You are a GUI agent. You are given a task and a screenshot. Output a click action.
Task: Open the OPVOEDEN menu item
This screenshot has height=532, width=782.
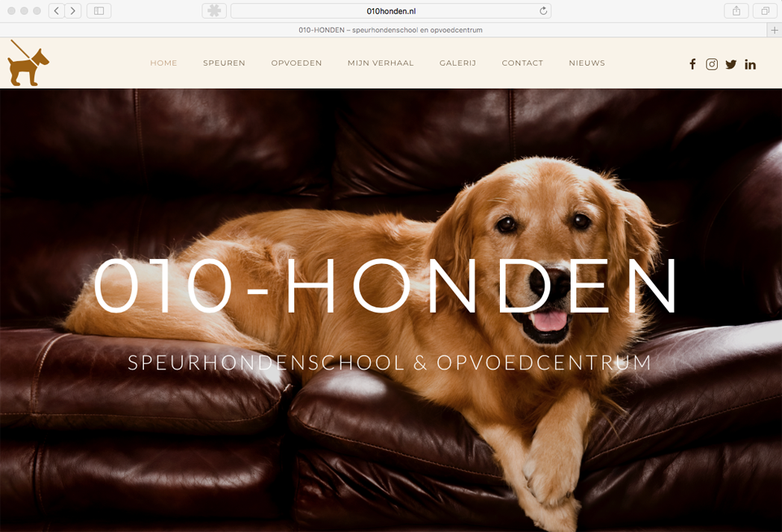[x=296, y=63]
